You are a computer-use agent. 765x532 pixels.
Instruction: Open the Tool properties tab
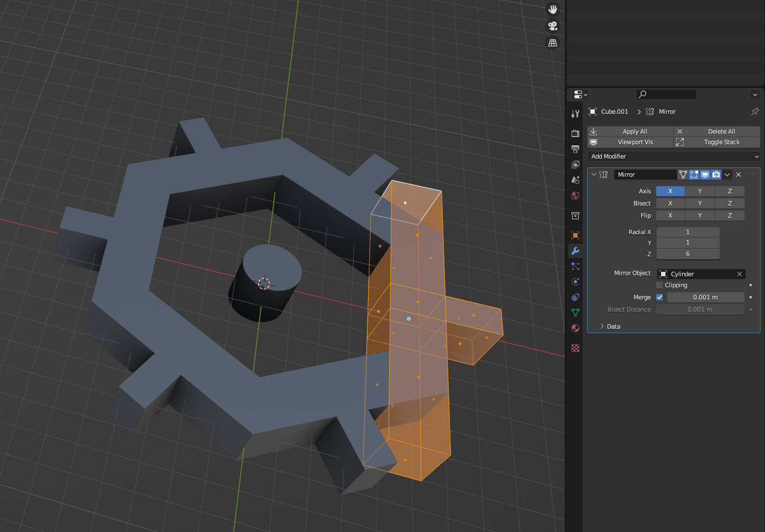(575, 114)
